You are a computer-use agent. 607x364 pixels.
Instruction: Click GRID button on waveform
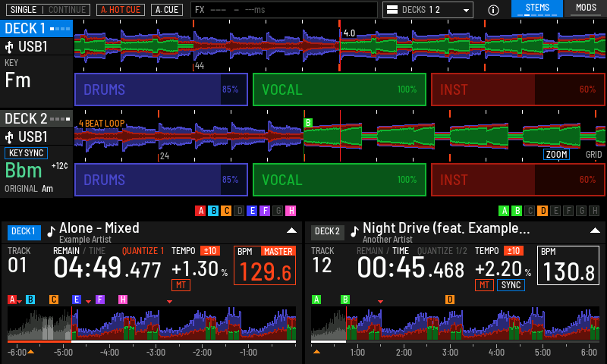[x=593, y=155]
